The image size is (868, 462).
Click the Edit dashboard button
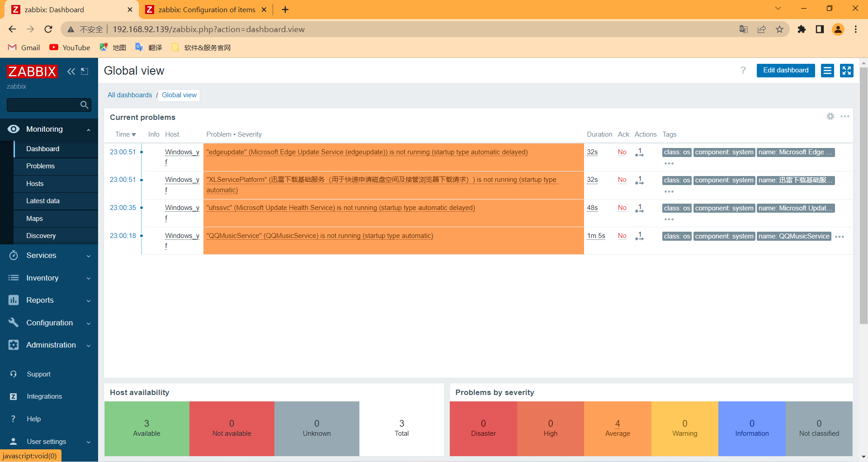(786, 71)
